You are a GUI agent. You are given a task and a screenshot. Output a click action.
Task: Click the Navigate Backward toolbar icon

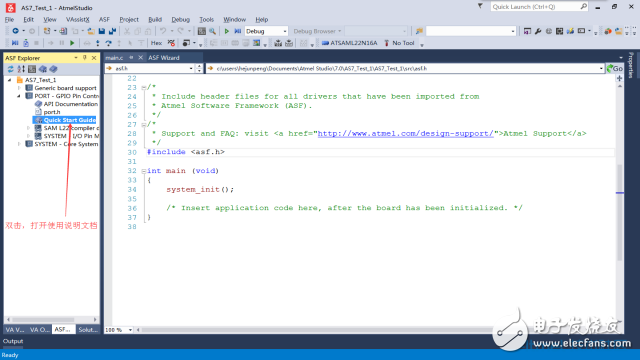pyautogui.click(x=16, y=31)
